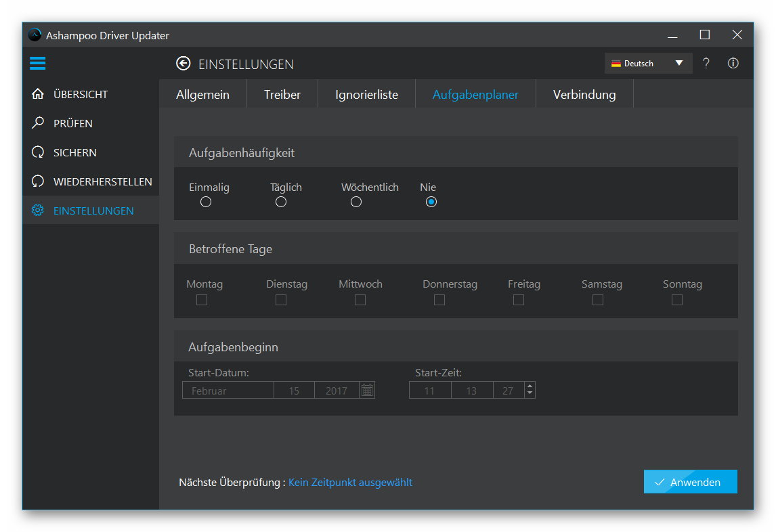Click the Start-Zeit seconds stepper up arrow

click(x=529, y=386)
